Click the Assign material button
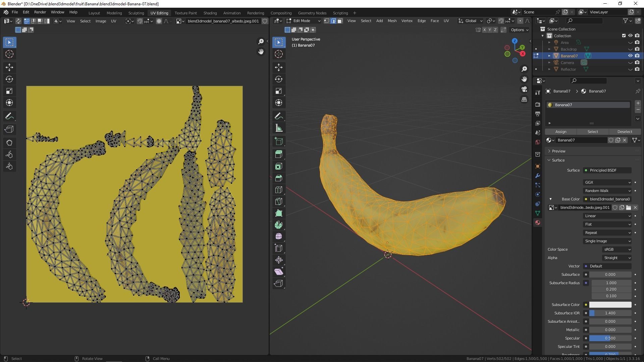 point(560,132)
